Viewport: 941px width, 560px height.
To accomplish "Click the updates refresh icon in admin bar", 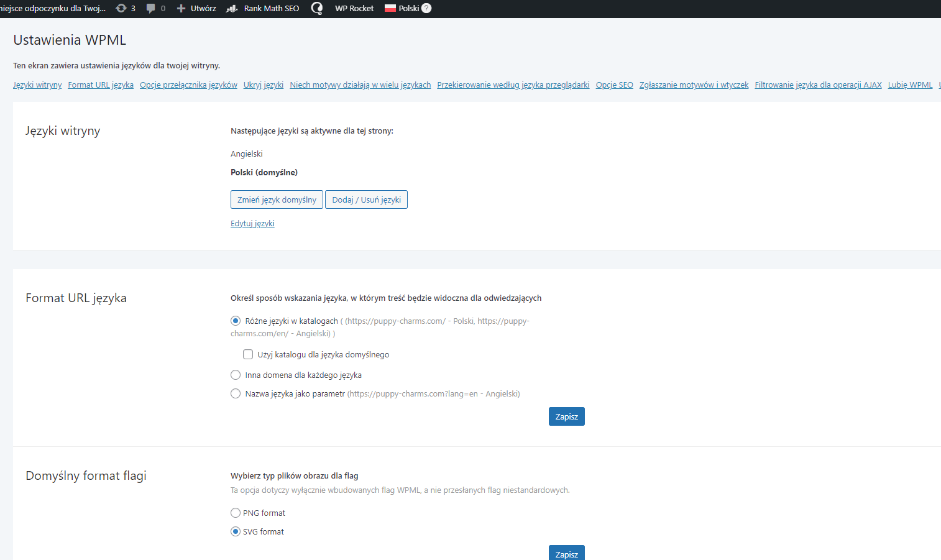I will pyautogui.click(x=121, y=9).
